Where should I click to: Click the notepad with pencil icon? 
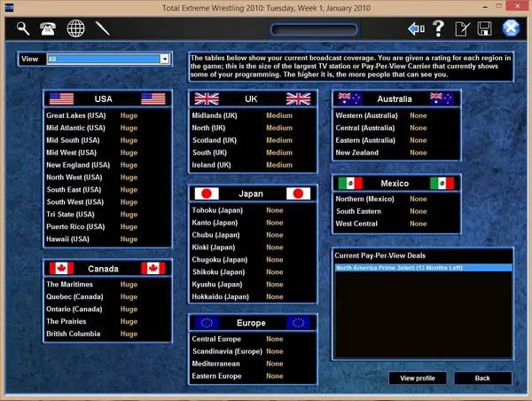[x=462, y=29]
